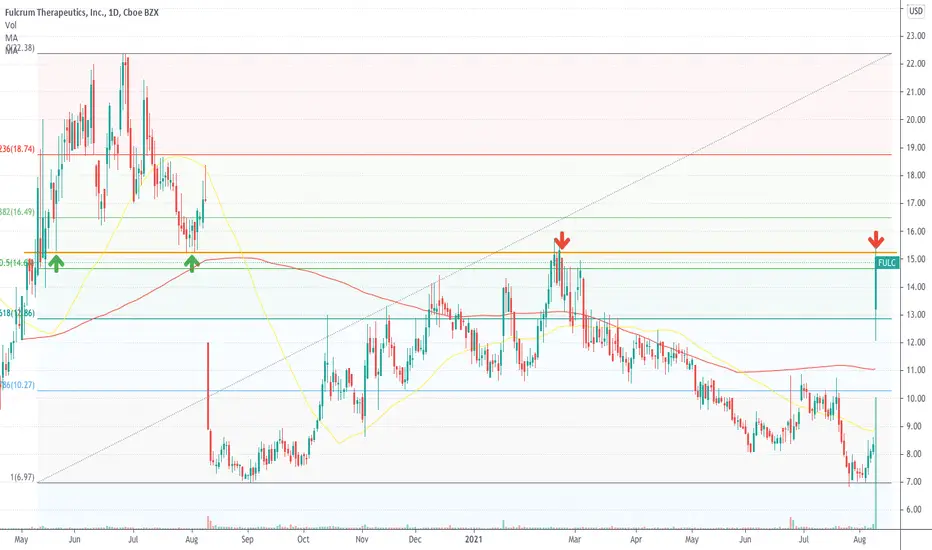Screen dimensions: 932x550
Task: Select the 382(16.49) Fibonacci level label
Action: point(17,212)
